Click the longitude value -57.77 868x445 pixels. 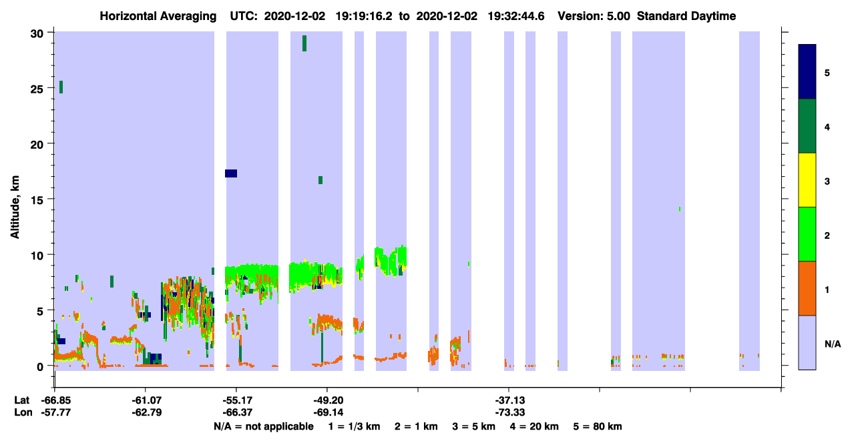pos(56,412)
